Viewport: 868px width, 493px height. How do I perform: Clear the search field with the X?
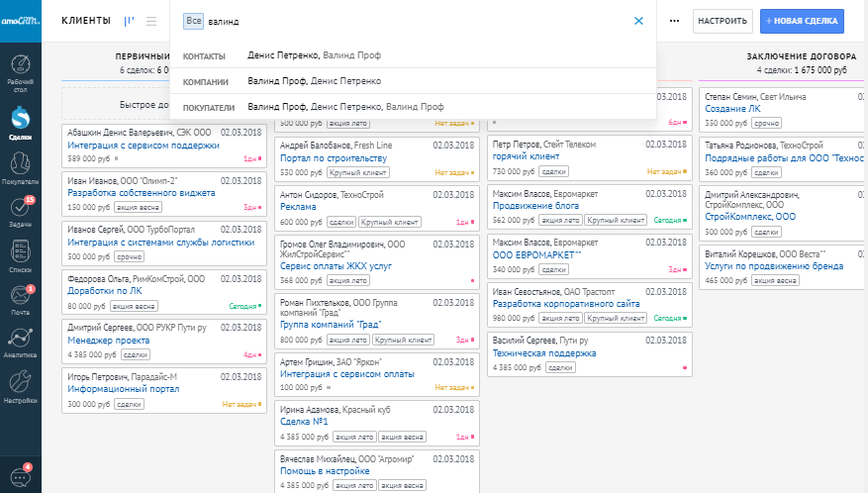point(638,21)
